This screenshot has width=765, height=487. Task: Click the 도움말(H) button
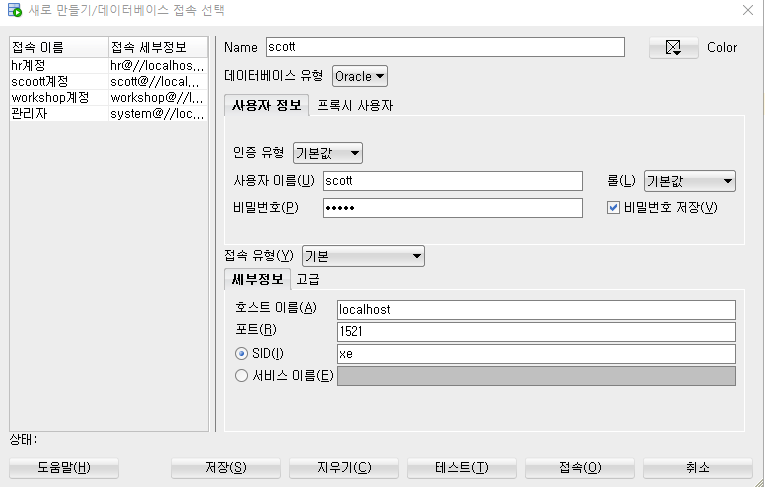click(64, 467)
